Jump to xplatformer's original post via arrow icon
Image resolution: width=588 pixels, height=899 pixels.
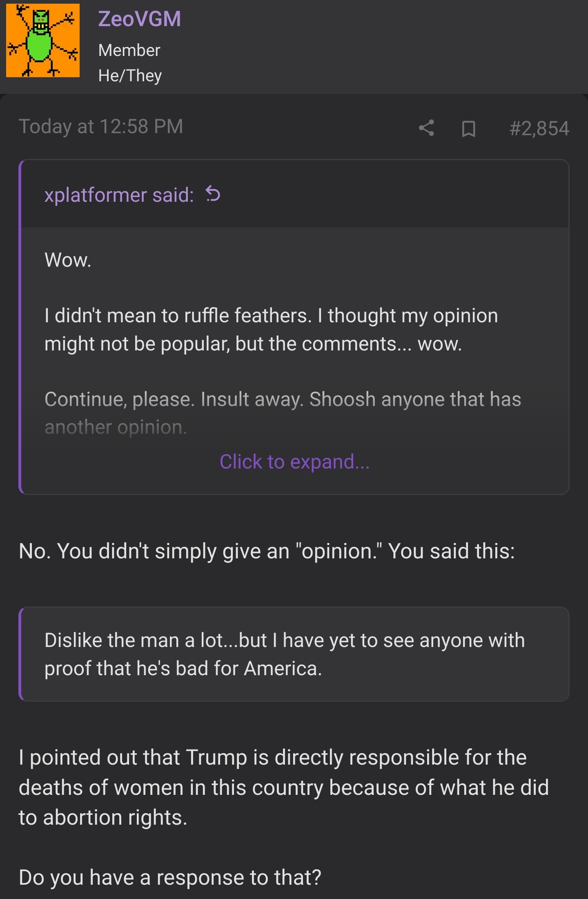[213, 194]
